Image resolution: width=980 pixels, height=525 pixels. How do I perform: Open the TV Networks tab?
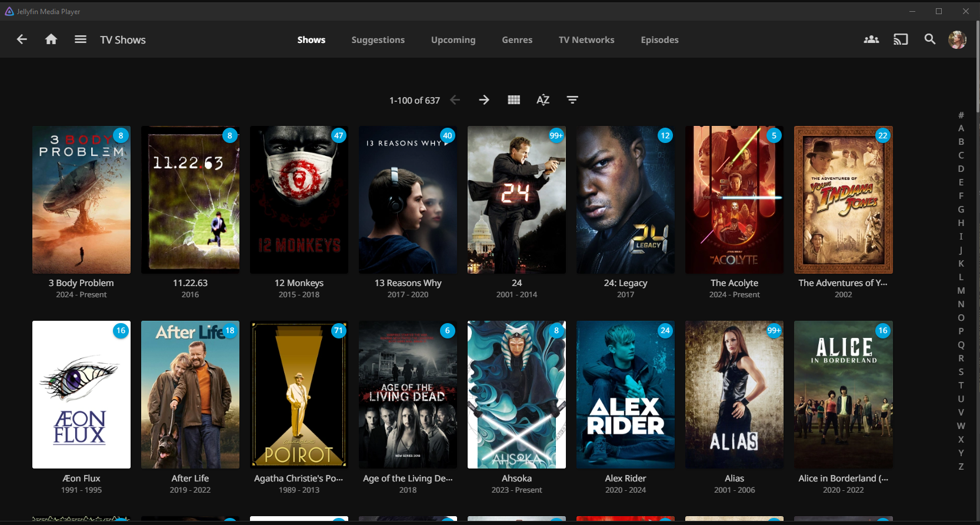point(586,40)
